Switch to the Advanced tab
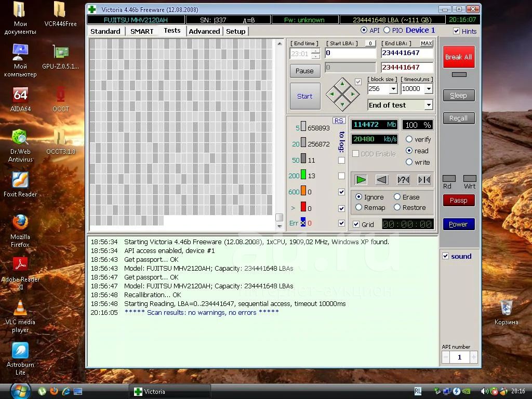532x399 pixels. (x=204, y=31)
